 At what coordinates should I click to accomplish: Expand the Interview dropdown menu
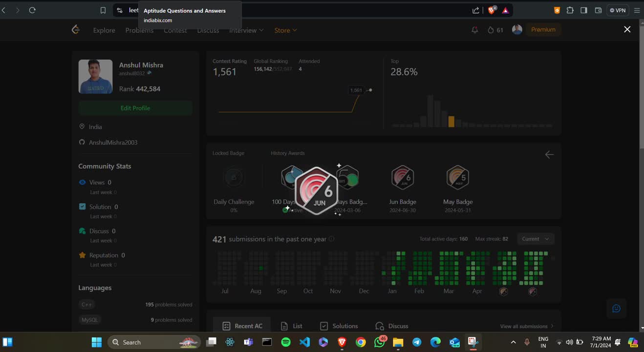246,30
